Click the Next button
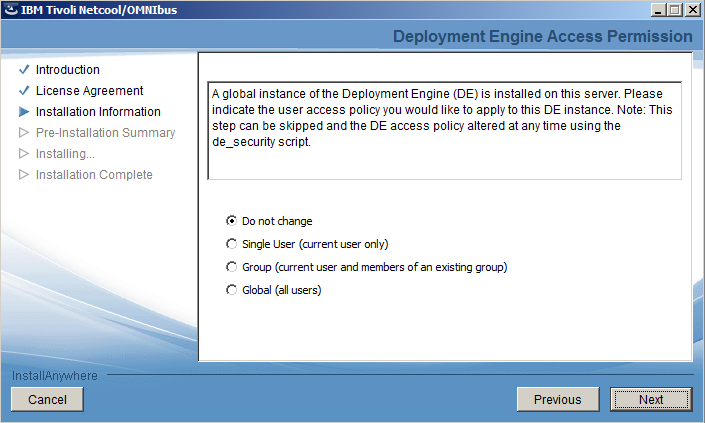 [x=651, y=399]
